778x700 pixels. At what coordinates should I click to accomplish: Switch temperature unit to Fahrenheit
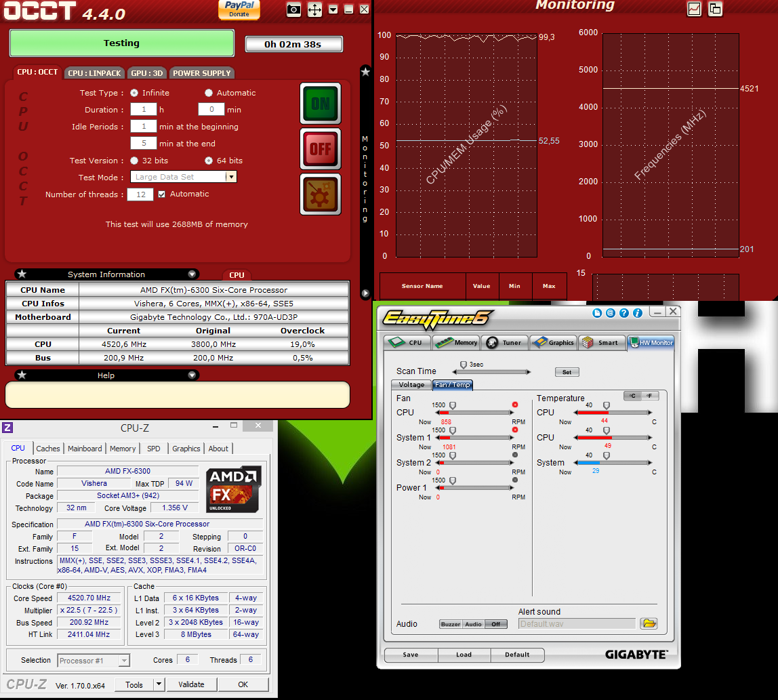pos(649,395)
